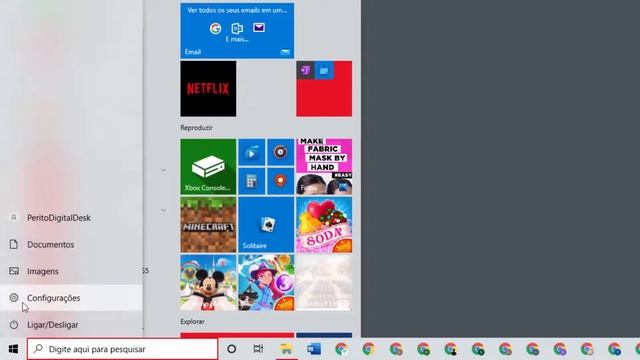The height and width of the screenshot is (360, 640).
Task: Open the Mickey Mouse Disney game tile
Action: click(208, 283)
